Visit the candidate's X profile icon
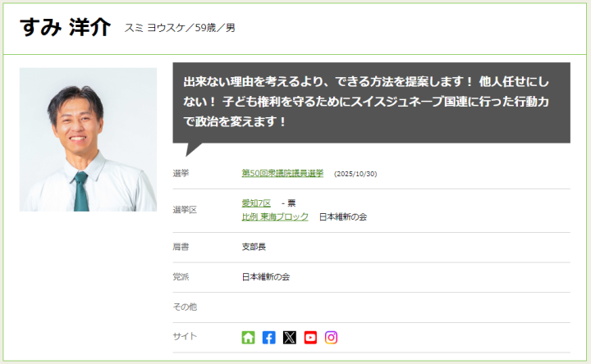This screenshot has width=591, height=364. click(290, 337)
